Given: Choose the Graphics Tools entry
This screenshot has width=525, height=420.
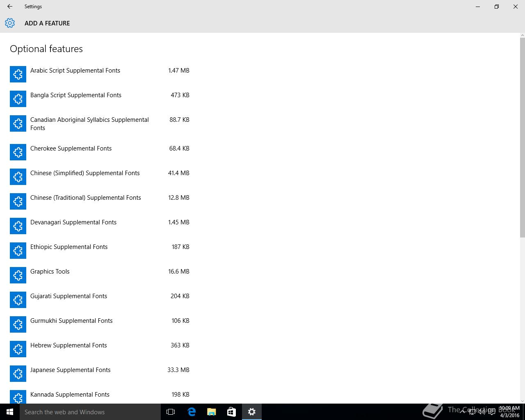Looking at the screenshot, I should (x=50, y=272).
